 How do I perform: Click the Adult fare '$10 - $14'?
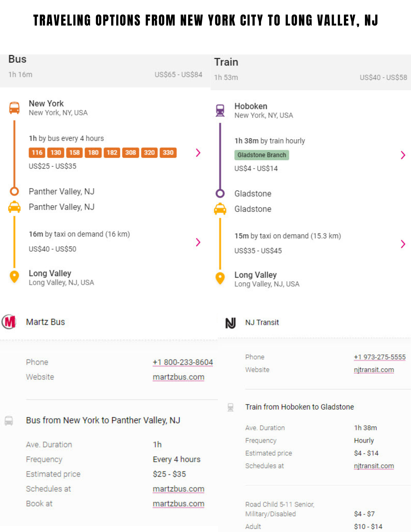pos(368,526)
